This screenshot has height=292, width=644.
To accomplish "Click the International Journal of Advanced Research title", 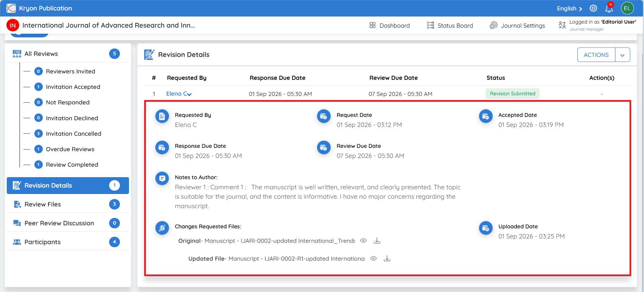I will pos(108,25).
